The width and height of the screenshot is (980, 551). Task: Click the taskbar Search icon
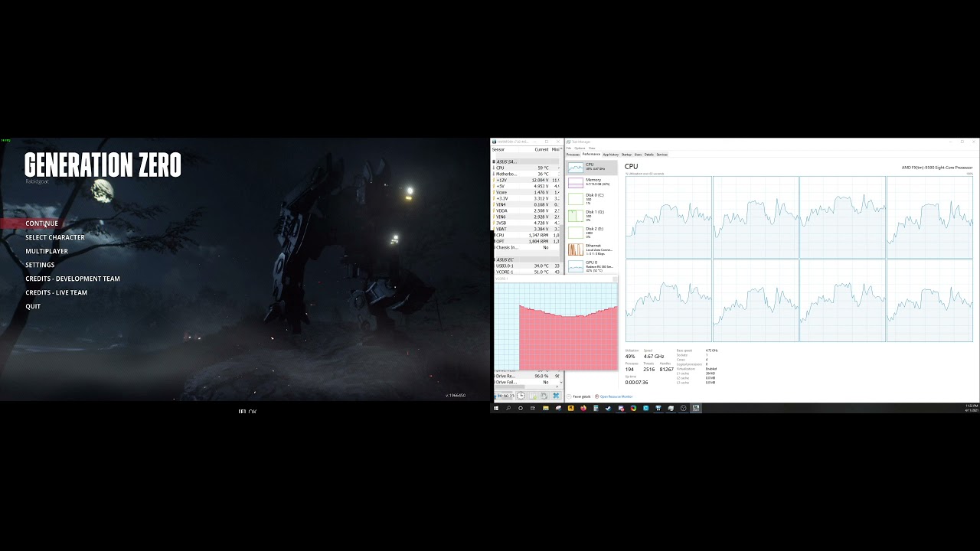(508, 408)
